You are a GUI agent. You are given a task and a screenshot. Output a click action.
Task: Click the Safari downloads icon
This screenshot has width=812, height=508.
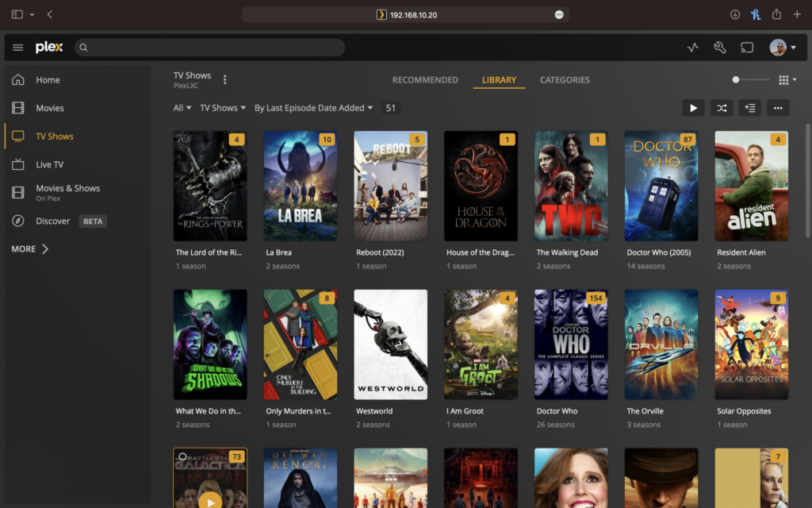[x=735, y=14]
